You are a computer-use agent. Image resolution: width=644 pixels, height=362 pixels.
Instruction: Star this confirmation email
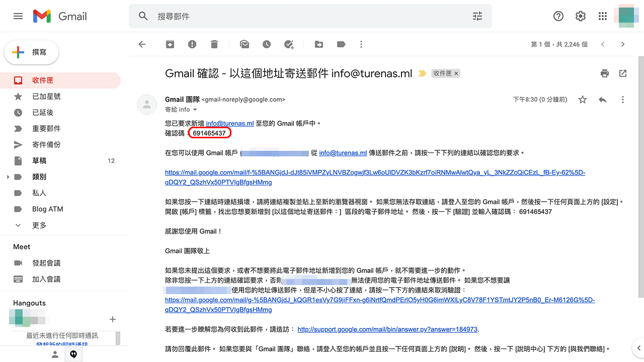(582, 100)
